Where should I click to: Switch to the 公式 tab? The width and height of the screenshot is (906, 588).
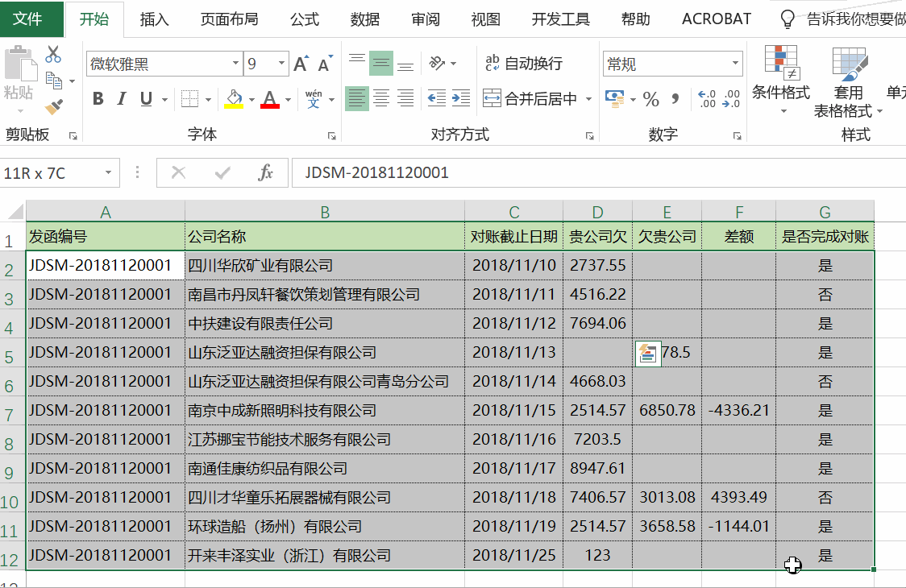[305, 19]
